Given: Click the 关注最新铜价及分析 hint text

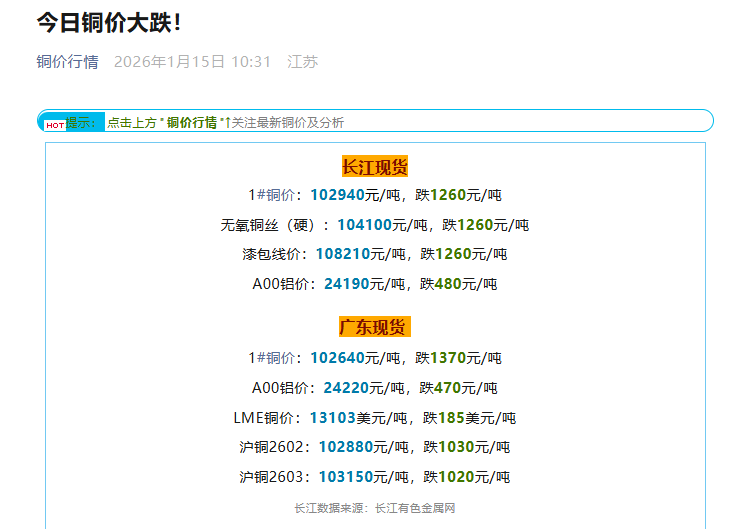Looking at the screenshot, I should click(x=289, y=122).
